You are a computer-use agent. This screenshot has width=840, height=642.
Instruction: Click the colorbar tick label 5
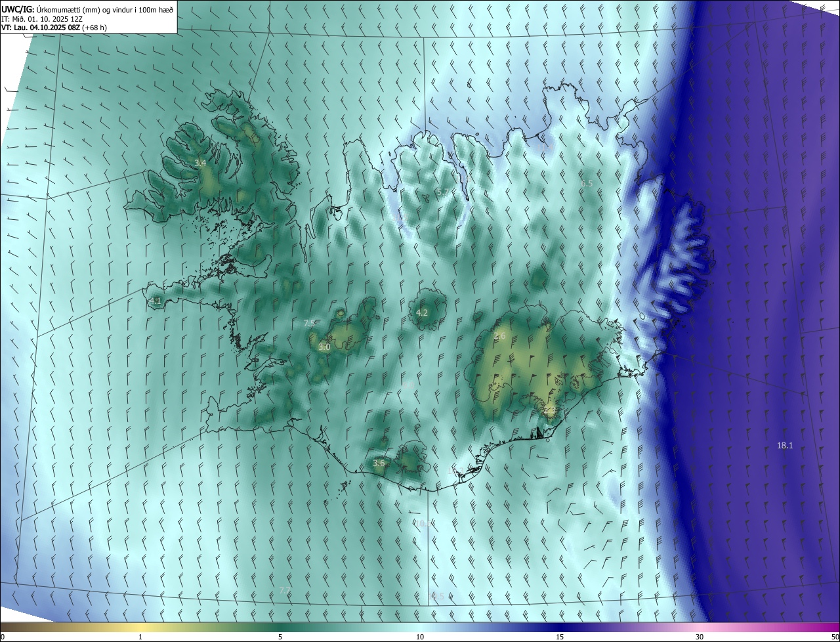280,637
